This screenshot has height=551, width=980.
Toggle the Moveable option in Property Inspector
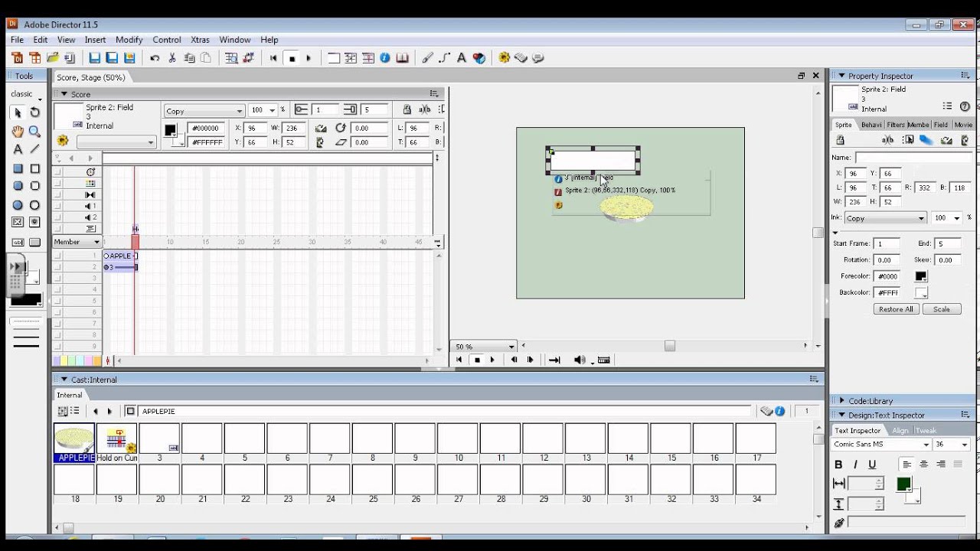coord(908,140)
